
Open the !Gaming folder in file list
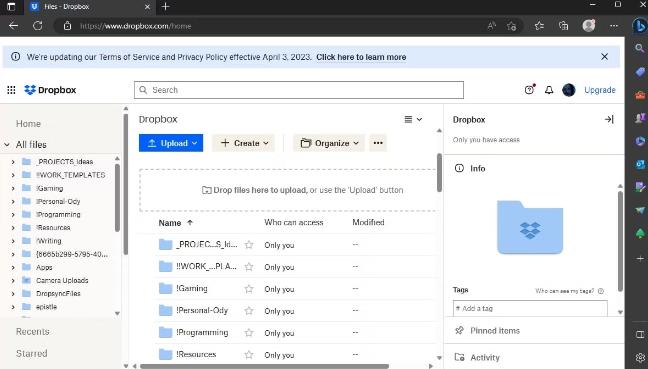(192, 288)
